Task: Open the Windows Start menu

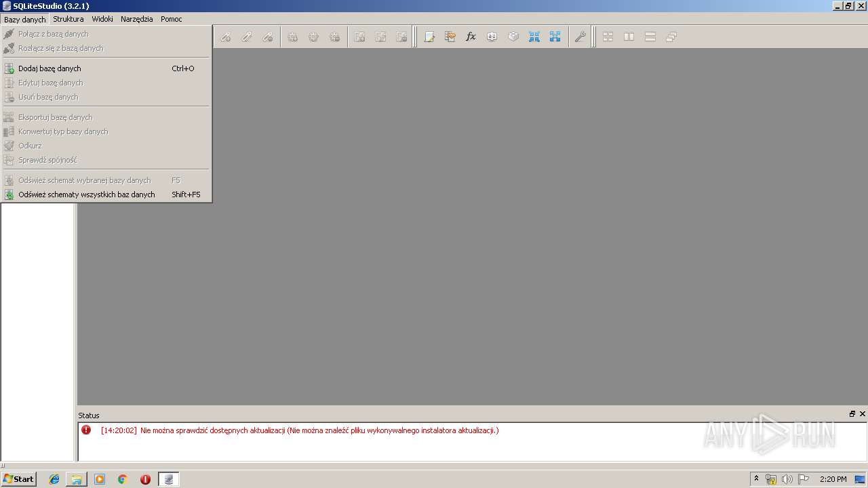Action: coord(18,479)
